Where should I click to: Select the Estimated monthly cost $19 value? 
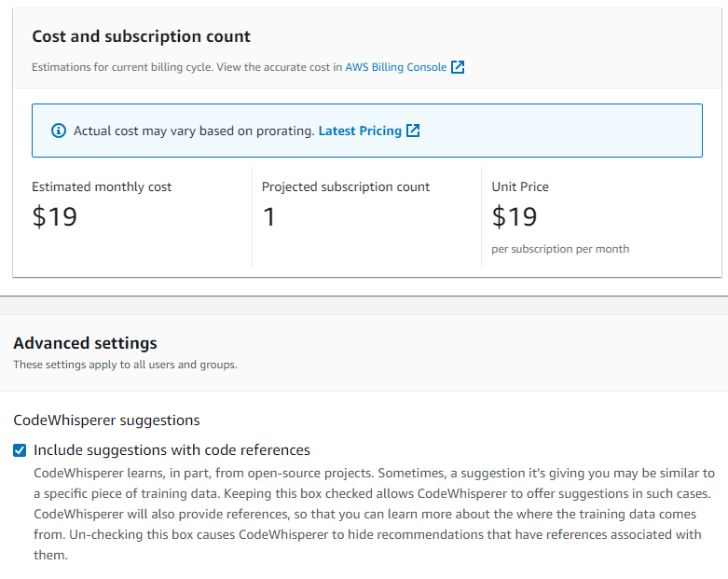pos(55,217)
